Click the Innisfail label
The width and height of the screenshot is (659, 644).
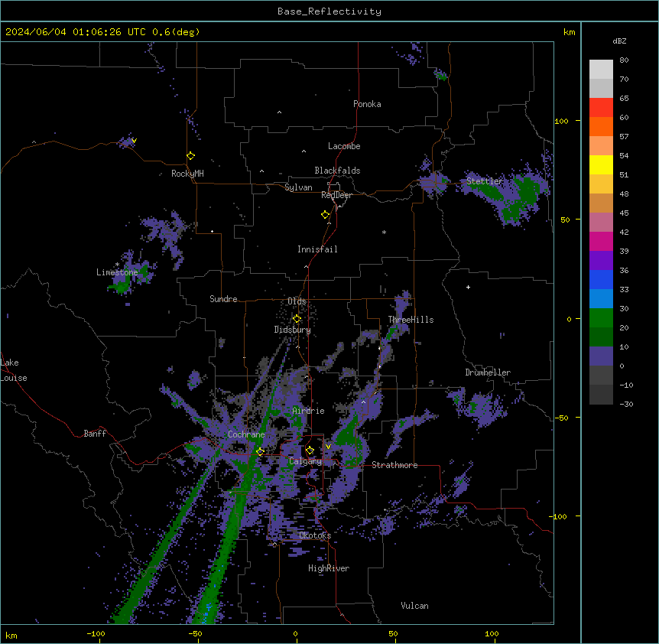coord(317,249)
